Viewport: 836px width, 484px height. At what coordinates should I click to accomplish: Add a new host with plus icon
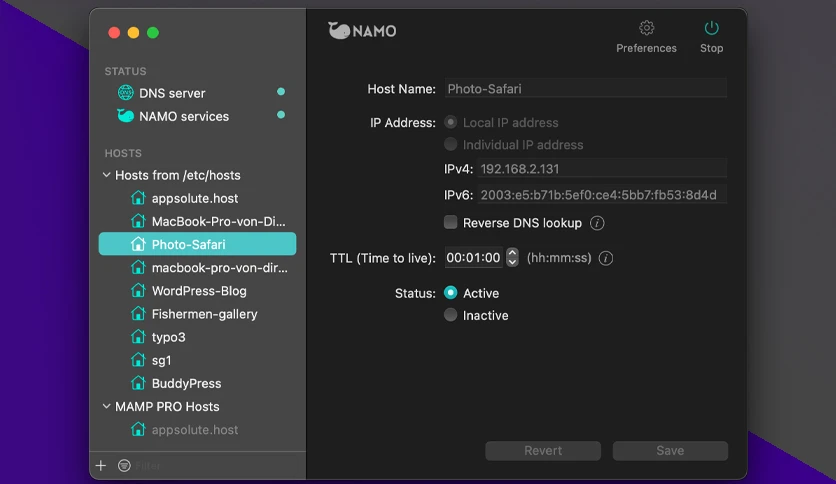pyautogui.click(x=101, y=465)
